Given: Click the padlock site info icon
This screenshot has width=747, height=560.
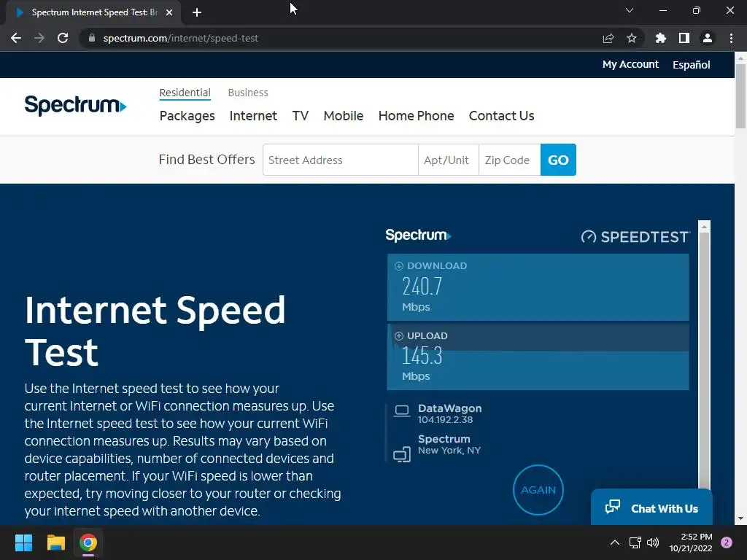Looking at the screenshot, I should click(x=92, y=38).
